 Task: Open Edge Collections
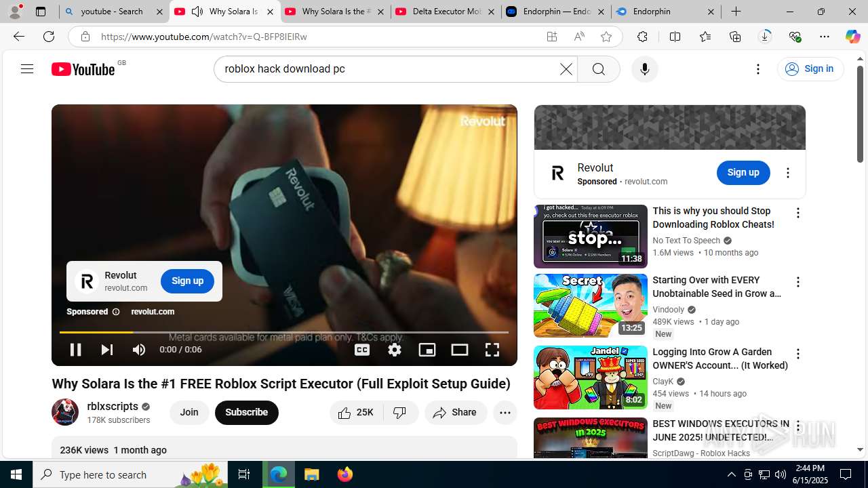[735, 37]
